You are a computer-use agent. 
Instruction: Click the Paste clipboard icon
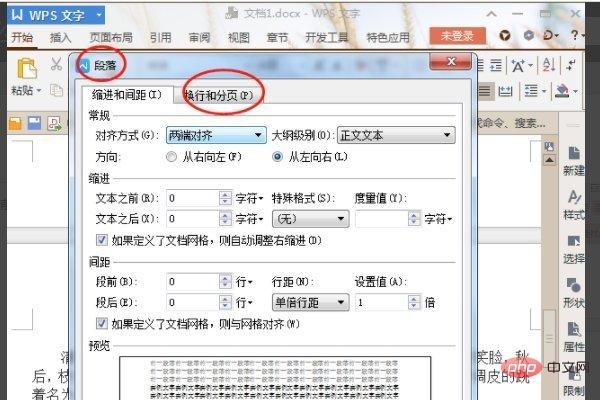click(x=27, y=68)
